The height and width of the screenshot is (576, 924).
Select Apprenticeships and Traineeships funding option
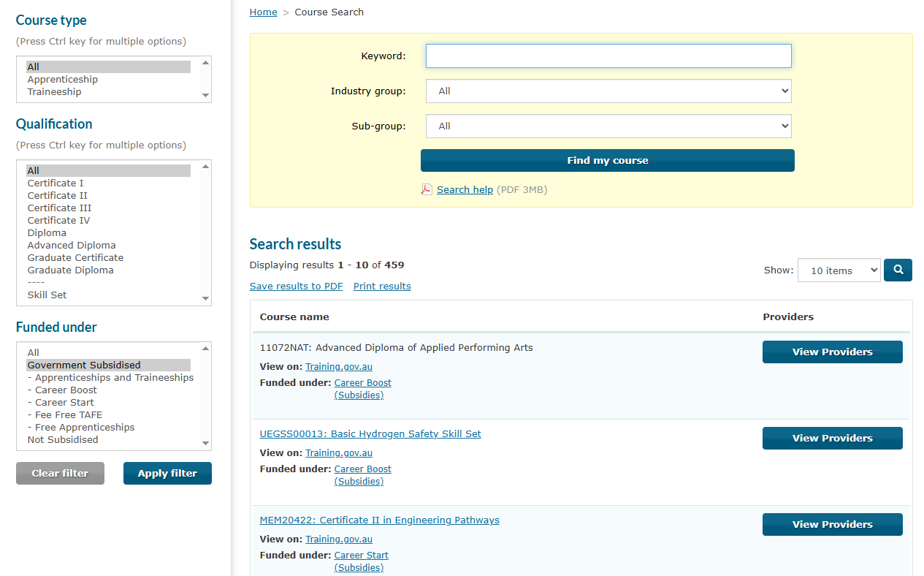point(110,378)
